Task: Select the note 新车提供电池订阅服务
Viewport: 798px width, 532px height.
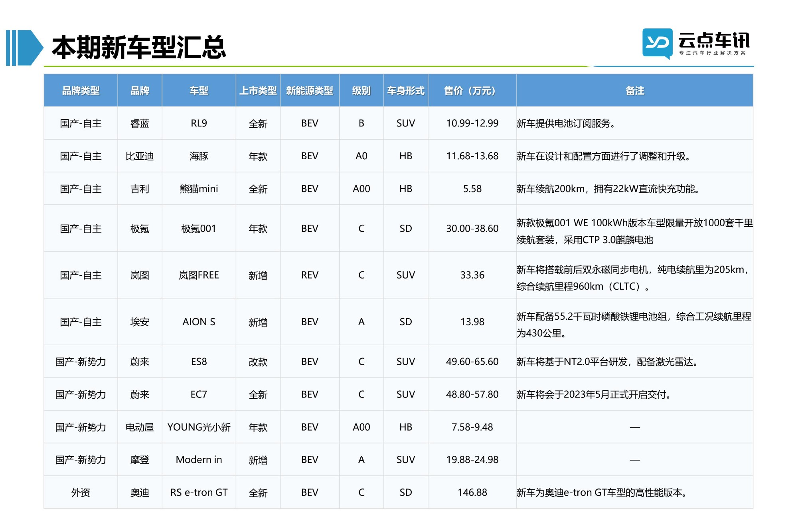Action: 566,123
